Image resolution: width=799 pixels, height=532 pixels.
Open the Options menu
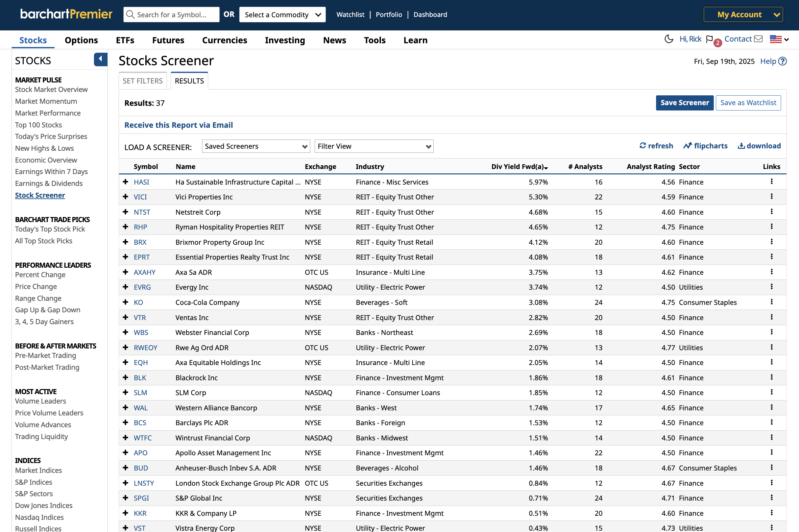click(x=81, y=40)
